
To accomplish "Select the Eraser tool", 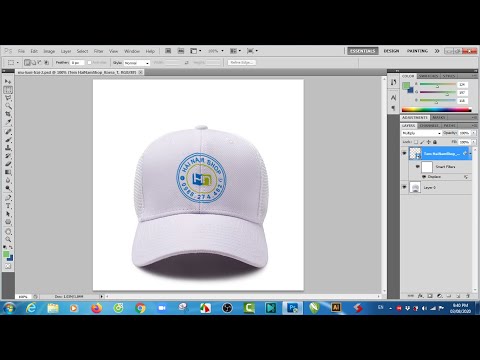I will click(x=8, y=164).
